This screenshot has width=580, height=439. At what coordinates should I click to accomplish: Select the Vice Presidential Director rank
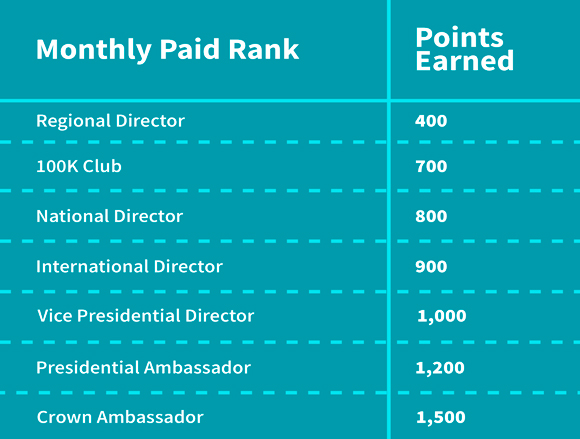146,316
